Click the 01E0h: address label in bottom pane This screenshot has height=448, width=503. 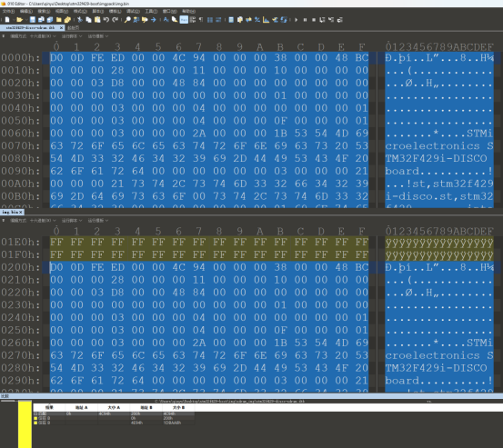point(21,242)
